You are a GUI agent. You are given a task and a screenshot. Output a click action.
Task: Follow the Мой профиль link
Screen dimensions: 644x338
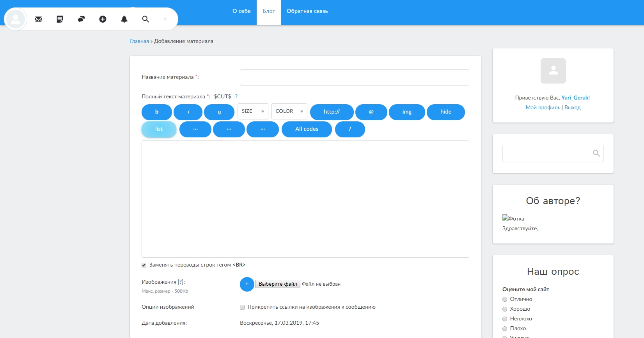(543, 108)
